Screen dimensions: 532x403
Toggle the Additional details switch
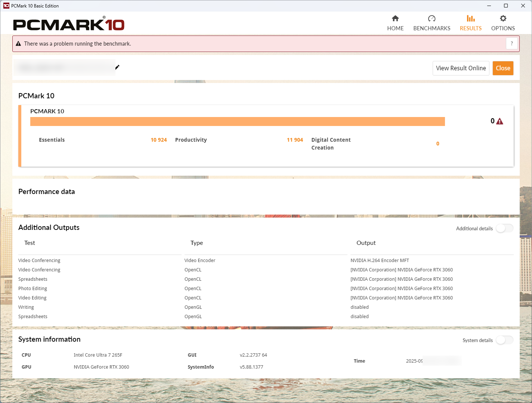click(x=505, y=228)
